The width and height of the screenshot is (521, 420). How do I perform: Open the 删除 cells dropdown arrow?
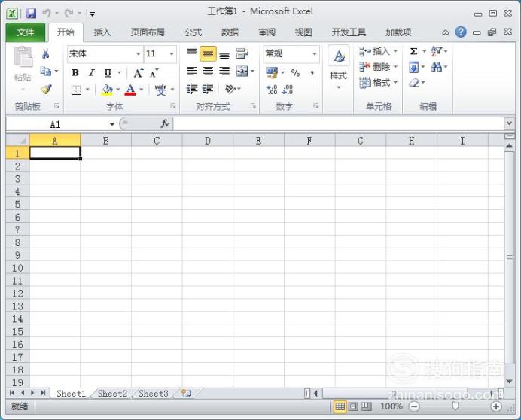click(x=395, y=67)
